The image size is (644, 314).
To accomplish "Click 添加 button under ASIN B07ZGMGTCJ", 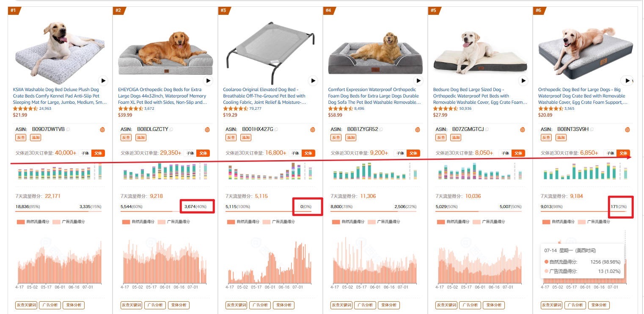I will (456, 137).
